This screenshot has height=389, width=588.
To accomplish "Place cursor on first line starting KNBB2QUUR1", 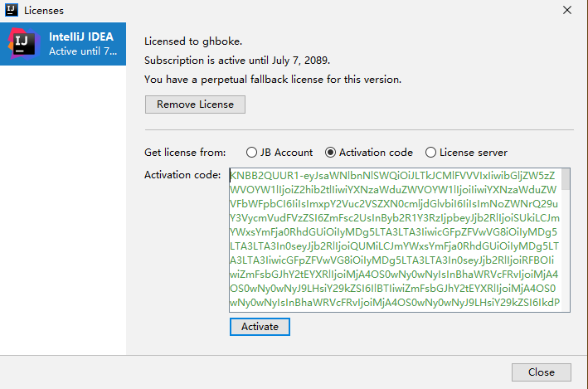I will (392, 176).
